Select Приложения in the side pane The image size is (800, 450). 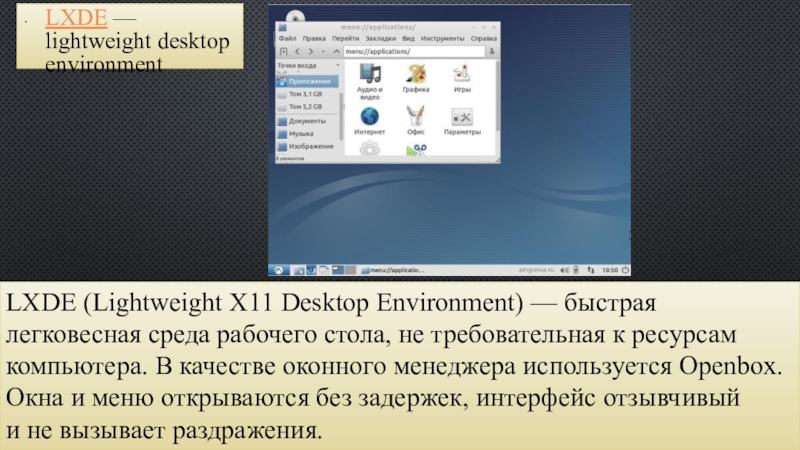[x=307, y=81]
